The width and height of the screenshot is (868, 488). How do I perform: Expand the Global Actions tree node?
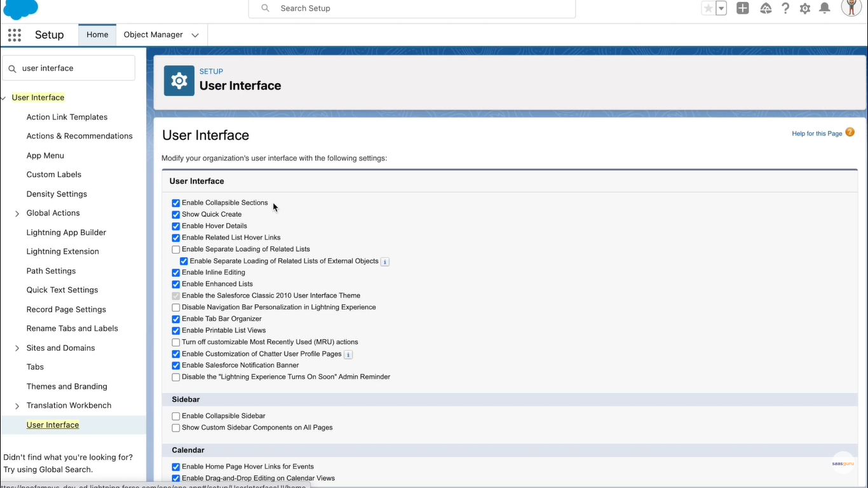(x=17, y=213)
